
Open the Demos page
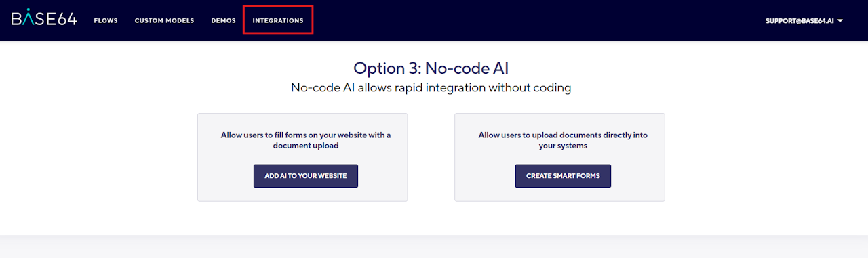223,21
